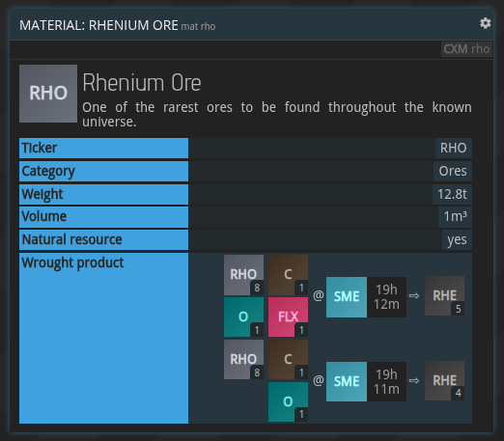Select the FLX material tile
Screen dimensions: 504x441
[288, 317]
